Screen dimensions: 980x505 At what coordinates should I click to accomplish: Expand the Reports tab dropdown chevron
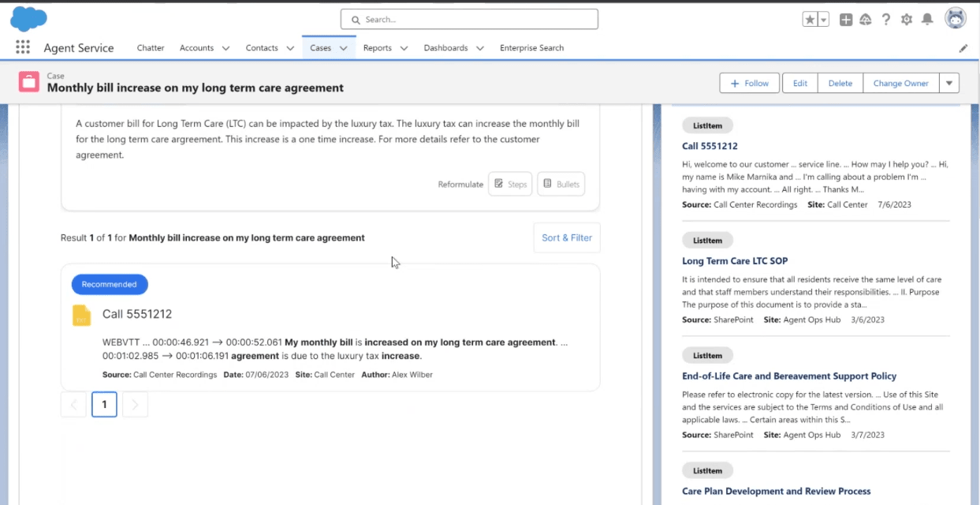point(404,48)
